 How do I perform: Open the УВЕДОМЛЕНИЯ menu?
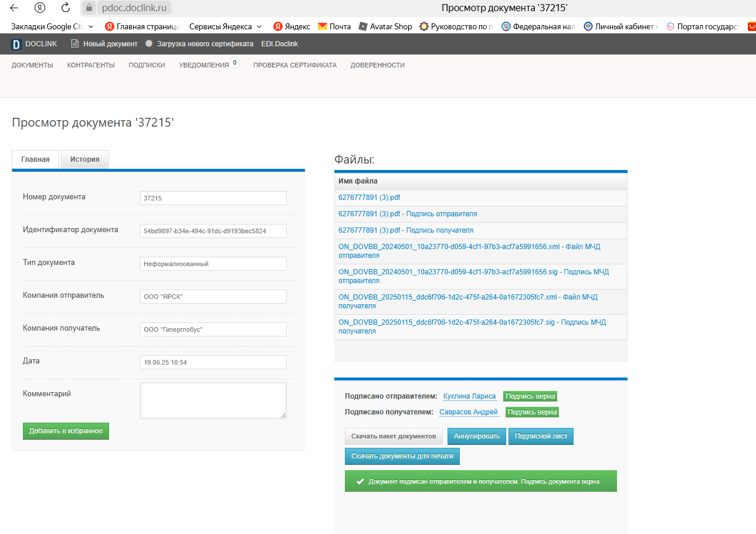click(204, 65)
